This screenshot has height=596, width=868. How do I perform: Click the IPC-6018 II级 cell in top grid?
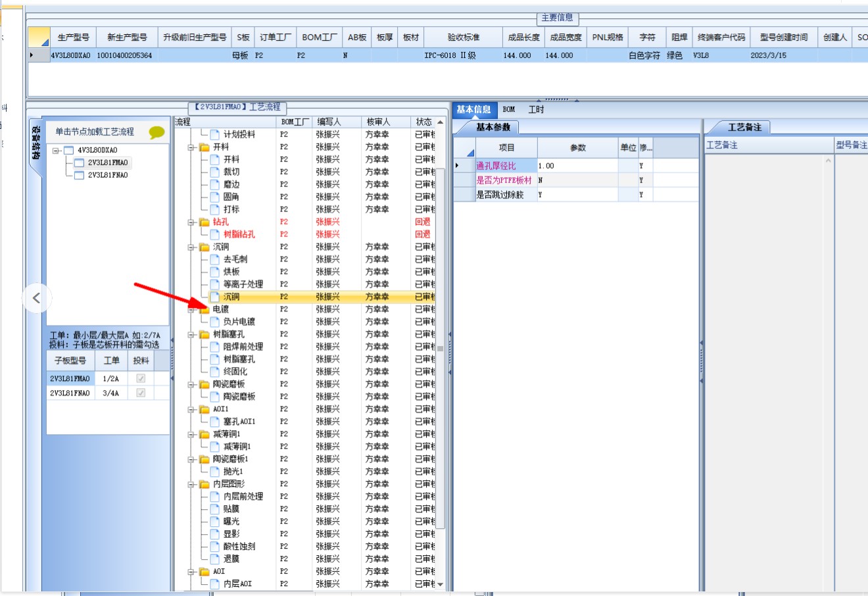click(x=463, y=56)
